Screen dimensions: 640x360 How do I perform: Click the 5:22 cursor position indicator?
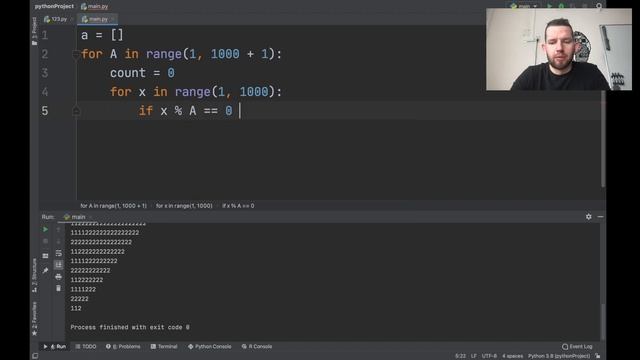(x=460, y=356)
